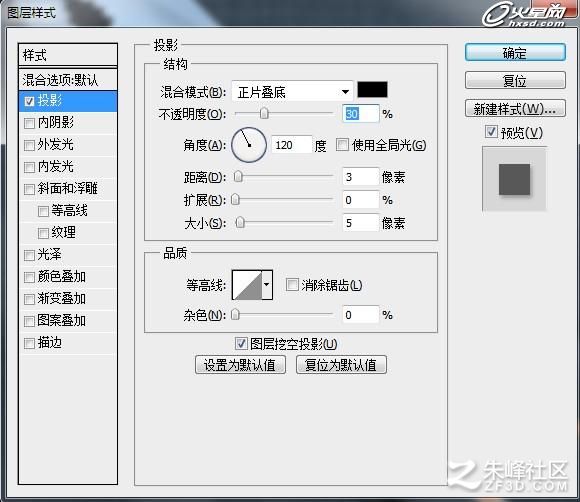Click the 距离 value input field
This screenshot has width=580, height=502.
tap(361, 177)
